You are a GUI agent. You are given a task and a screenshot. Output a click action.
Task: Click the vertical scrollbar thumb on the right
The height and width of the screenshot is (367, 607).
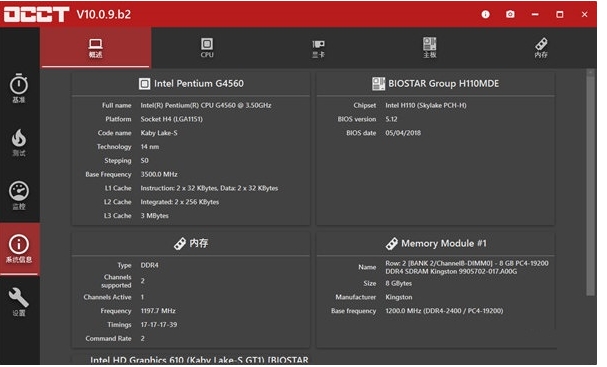(x=590, y=186)
